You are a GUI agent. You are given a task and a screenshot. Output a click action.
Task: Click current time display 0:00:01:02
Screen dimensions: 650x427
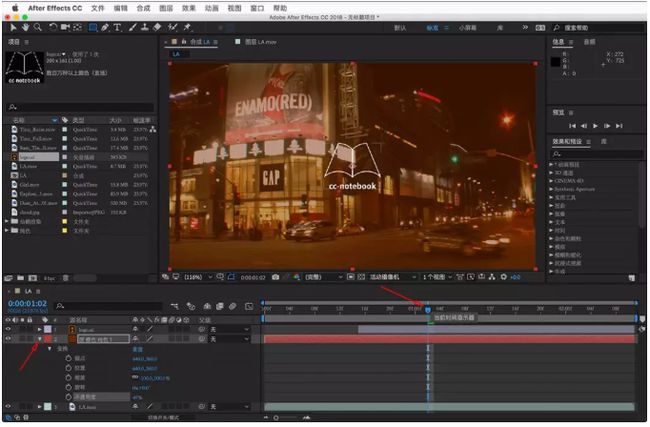(x=27, y=304)
